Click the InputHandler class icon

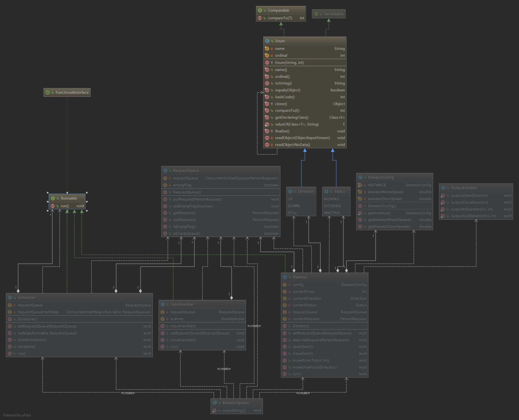(162, 304)
